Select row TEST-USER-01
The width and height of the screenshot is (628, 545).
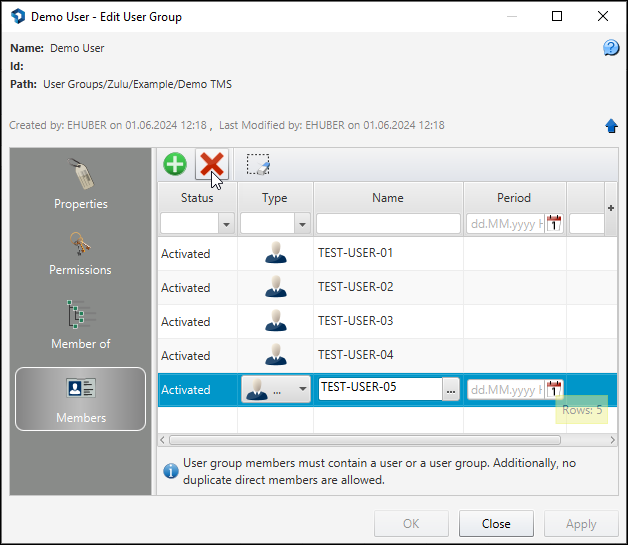tap(387, 253)
